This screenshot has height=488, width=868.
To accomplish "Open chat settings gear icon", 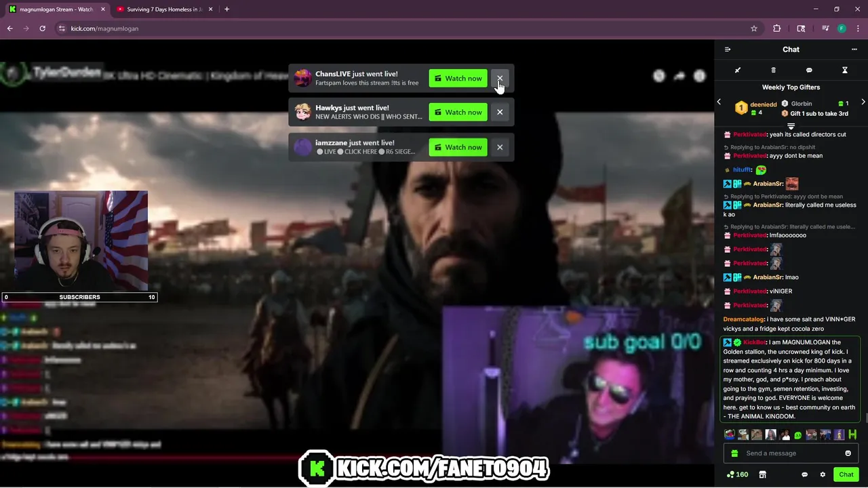I will 823,474.
